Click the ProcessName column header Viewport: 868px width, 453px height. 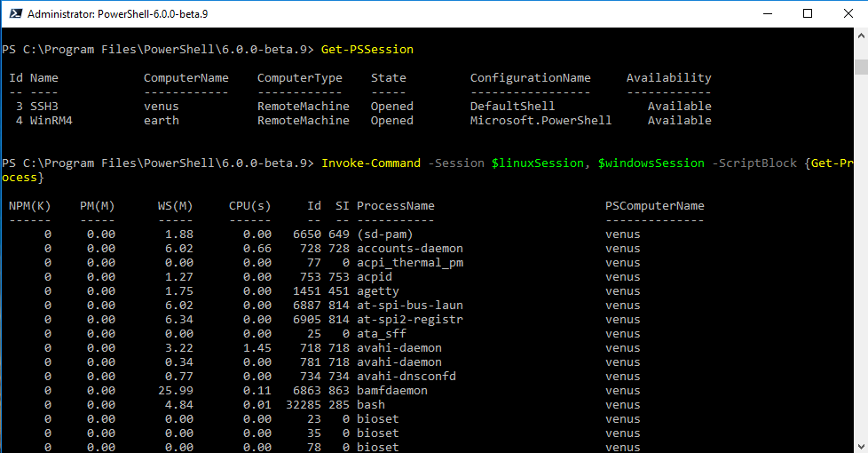tap(395, 206)
